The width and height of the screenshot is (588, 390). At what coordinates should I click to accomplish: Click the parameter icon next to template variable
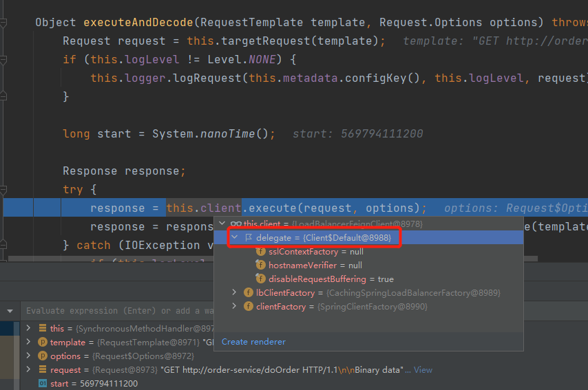(43, 343)
